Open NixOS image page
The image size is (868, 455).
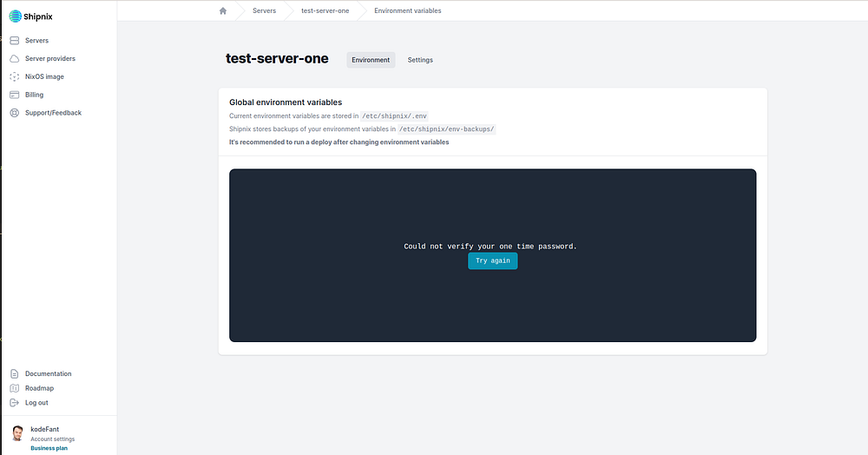coord(44,77)
